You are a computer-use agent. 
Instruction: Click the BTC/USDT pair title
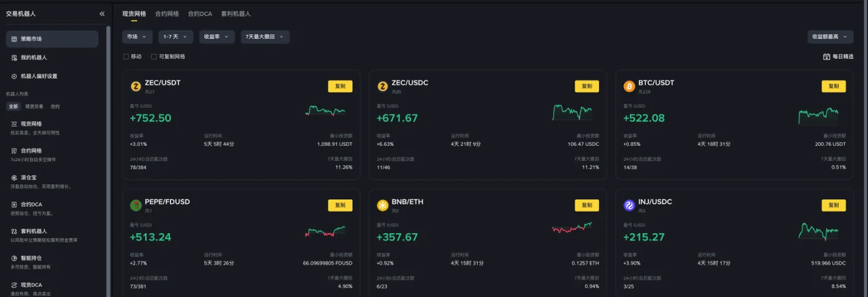[656, 82]
